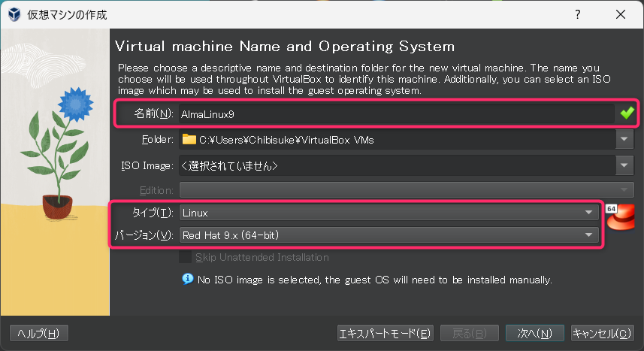The image size is (644, 351).
Task: Click the green checkmark beside the name field
Action: 627,113
